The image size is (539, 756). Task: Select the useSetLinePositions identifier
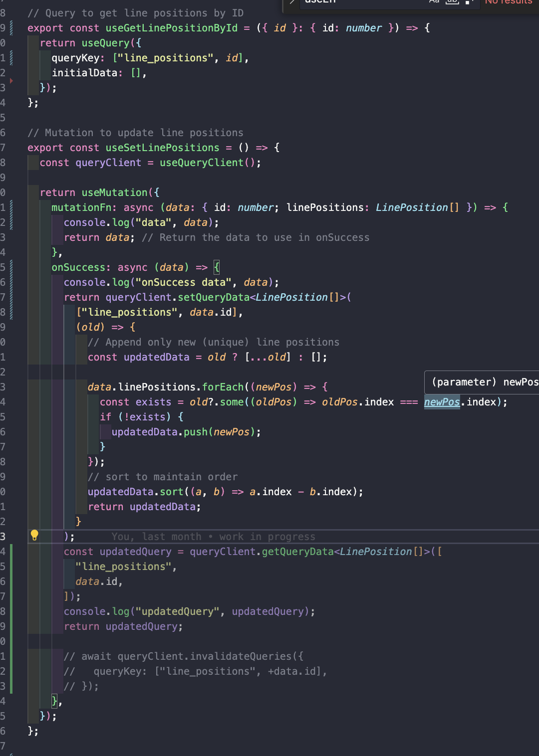[162, 148]
